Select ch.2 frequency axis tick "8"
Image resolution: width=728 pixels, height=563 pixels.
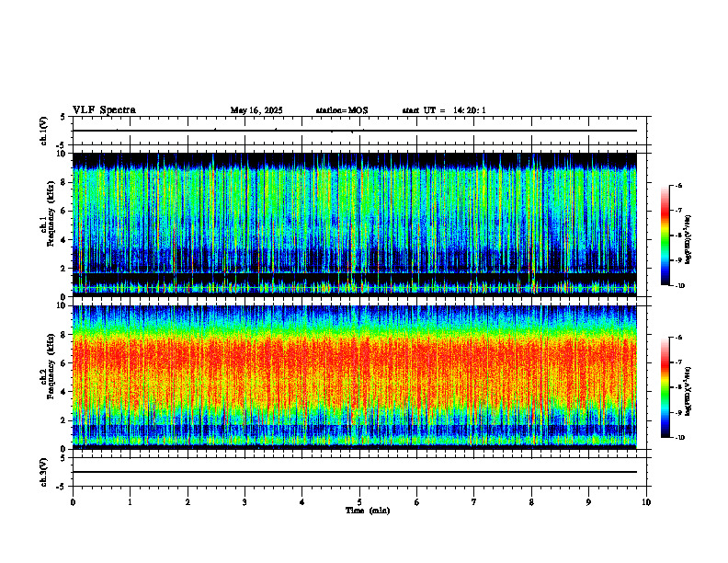tap(64, 335)
